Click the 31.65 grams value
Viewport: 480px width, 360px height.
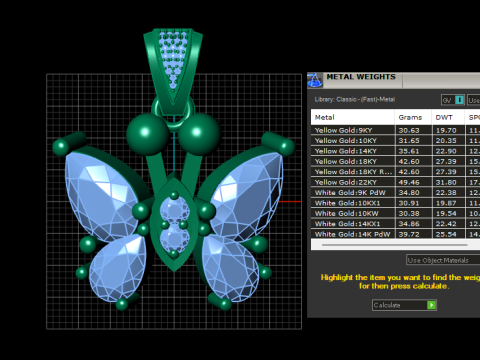(409, 141)
